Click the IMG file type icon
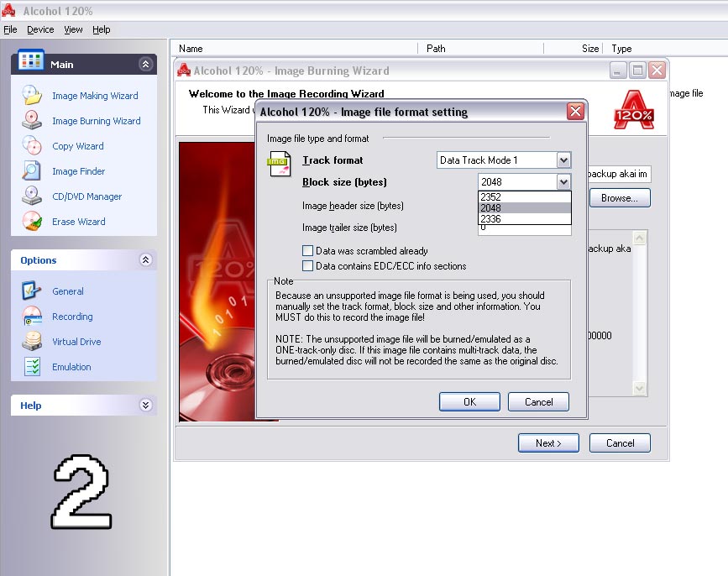This screenshot has width=728, height=576. (279, 164)
